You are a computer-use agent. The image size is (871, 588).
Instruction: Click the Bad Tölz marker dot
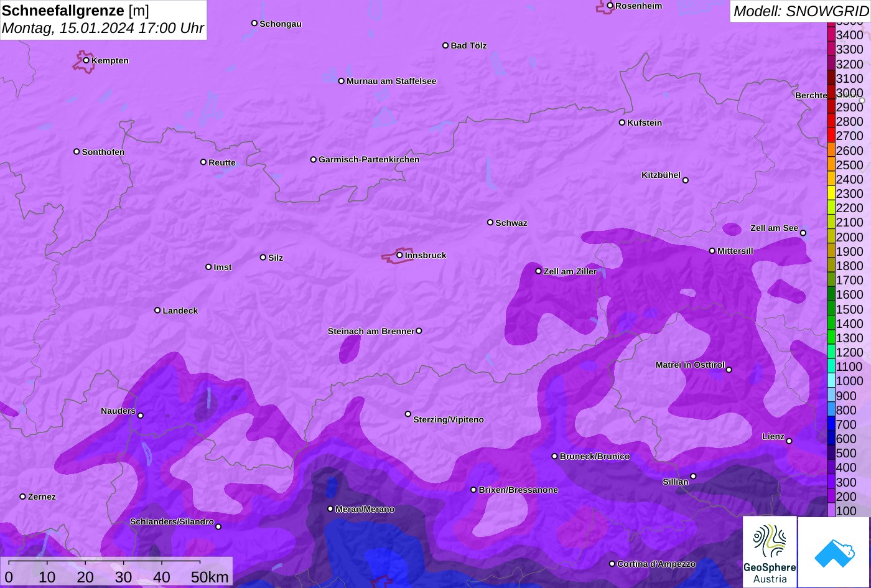(x=445, y=45)
